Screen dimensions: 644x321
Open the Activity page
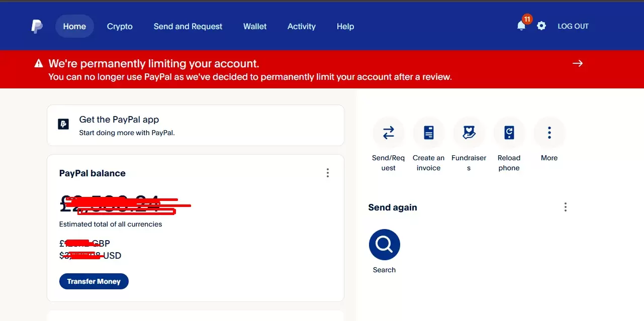tap(301, 27)
